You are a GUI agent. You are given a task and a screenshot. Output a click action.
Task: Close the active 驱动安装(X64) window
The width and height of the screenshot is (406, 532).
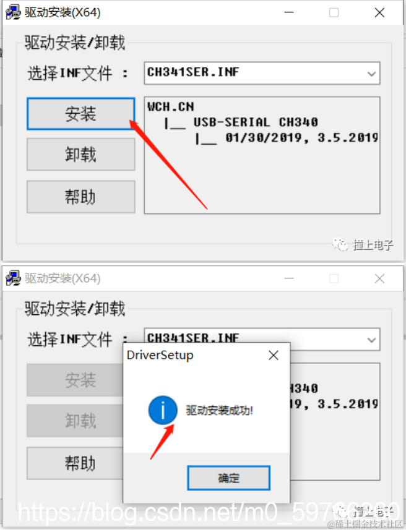(379, 12)
